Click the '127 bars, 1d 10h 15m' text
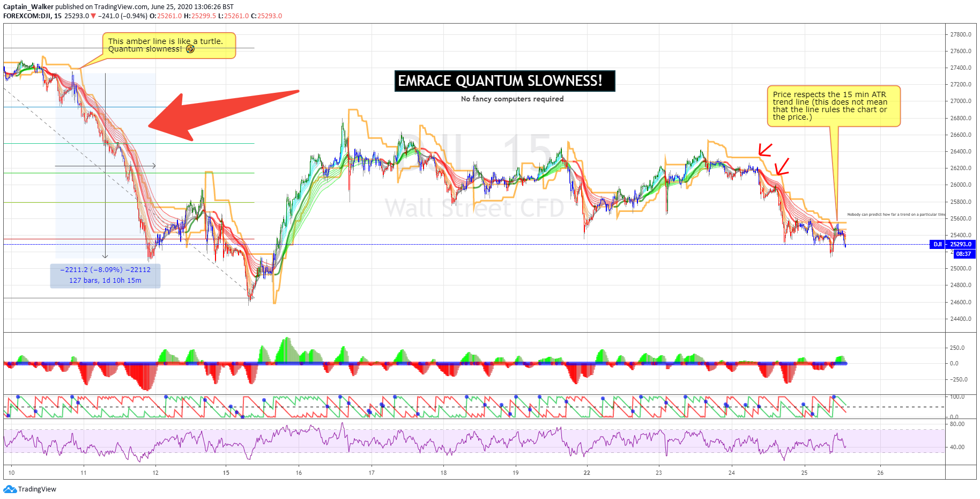 (x=105, y=281)
